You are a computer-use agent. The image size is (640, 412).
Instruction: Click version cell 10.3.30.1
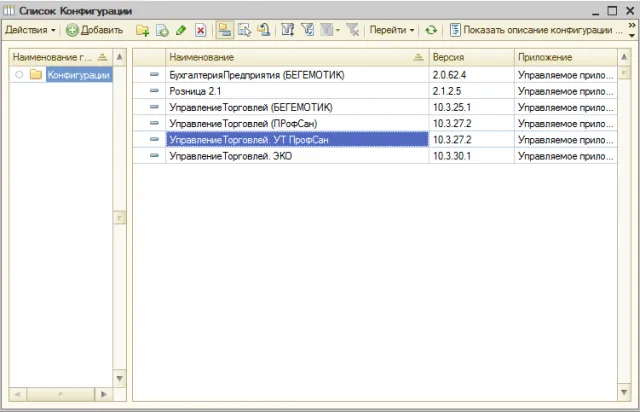(471, 156)
